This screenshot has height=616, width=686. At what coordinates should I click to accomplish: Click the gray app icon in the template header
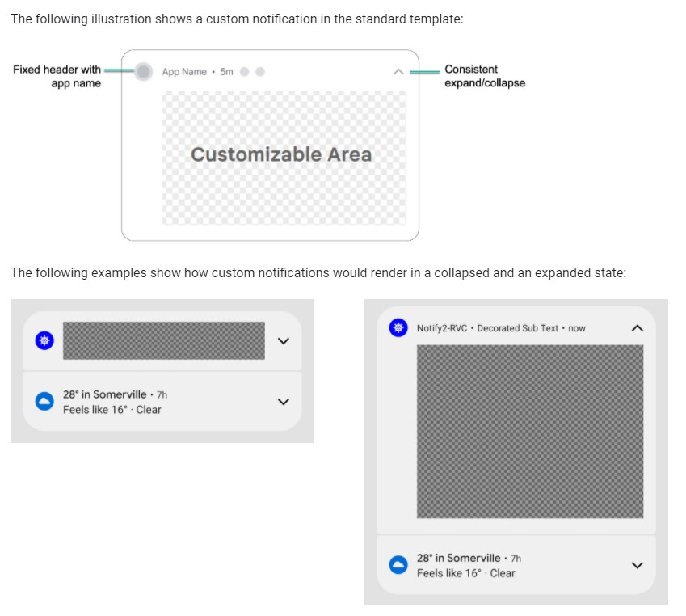click(143, 72)
